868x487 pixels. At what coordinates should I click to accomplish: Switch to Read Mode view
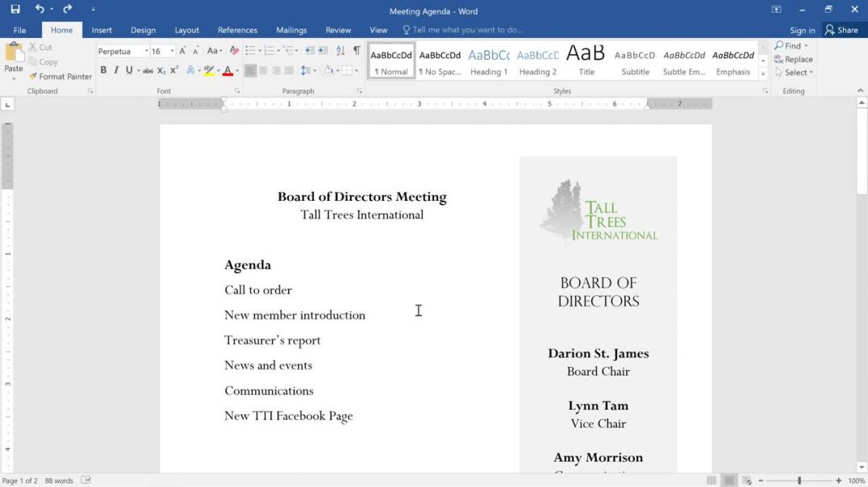point(712,481)
